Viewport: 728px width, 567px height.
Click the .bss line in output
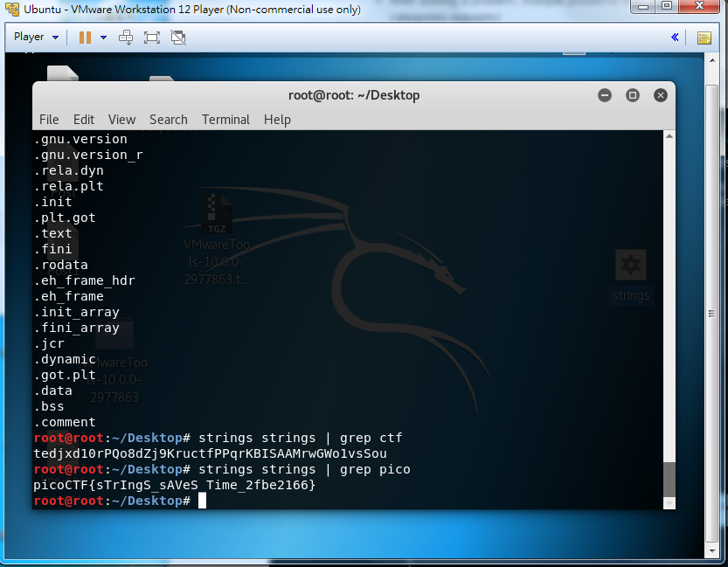tap(49, 406)
